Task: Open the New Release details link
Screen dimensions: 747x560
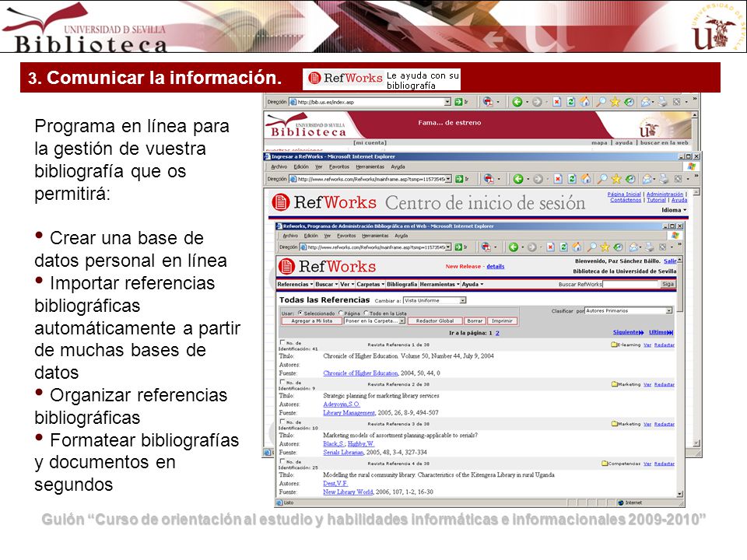Action: tap(495, 266)
